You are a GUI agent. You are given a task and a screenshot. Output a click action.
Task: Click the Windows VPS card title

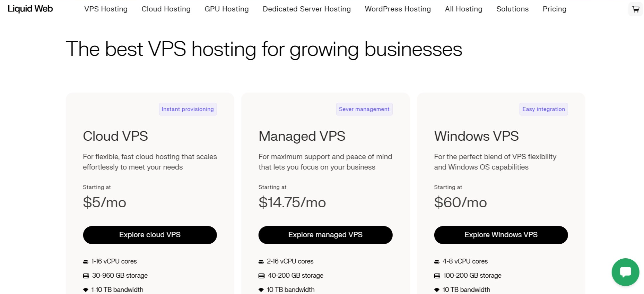click(x=476, y=136)
